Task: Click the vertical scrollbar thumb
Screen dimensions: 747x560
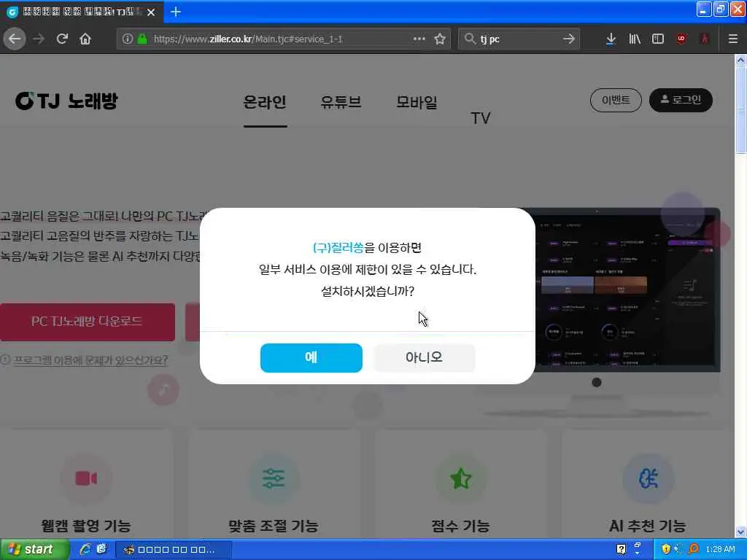Action: (740, 110)
